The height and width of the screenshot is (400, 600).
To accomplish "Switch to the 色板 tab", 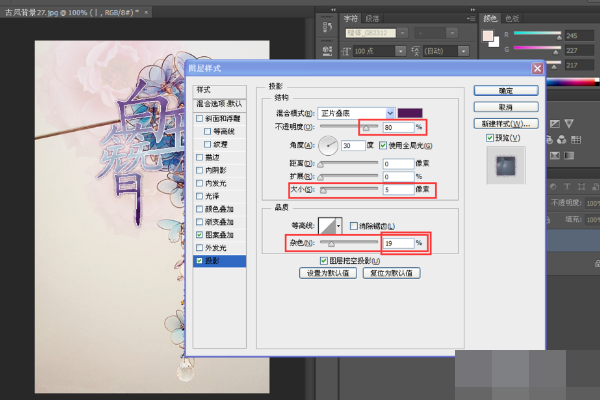I will (512, 18).
